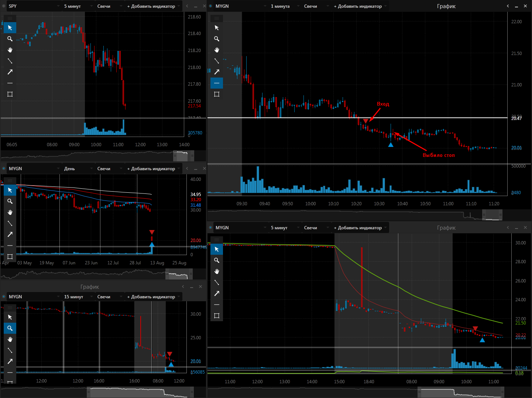
Task: Toggle link circle beside SPY symbol
Action: (4, 6)
